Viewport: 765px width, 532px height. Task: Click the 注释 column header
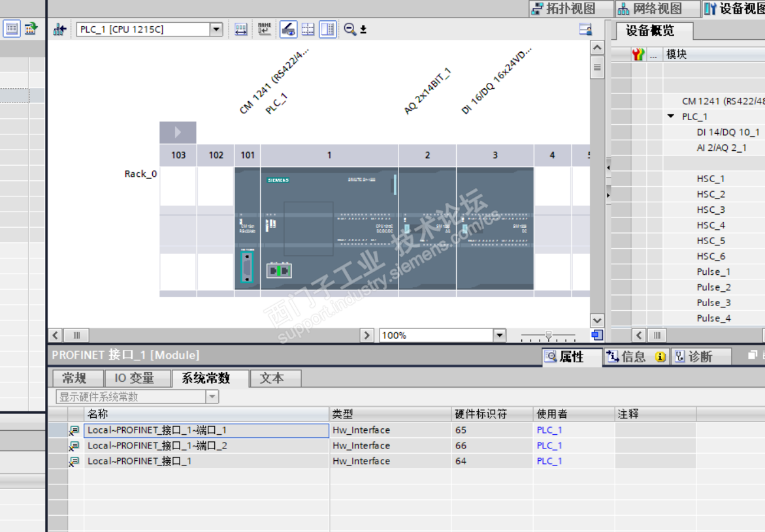tap(655, 414)
